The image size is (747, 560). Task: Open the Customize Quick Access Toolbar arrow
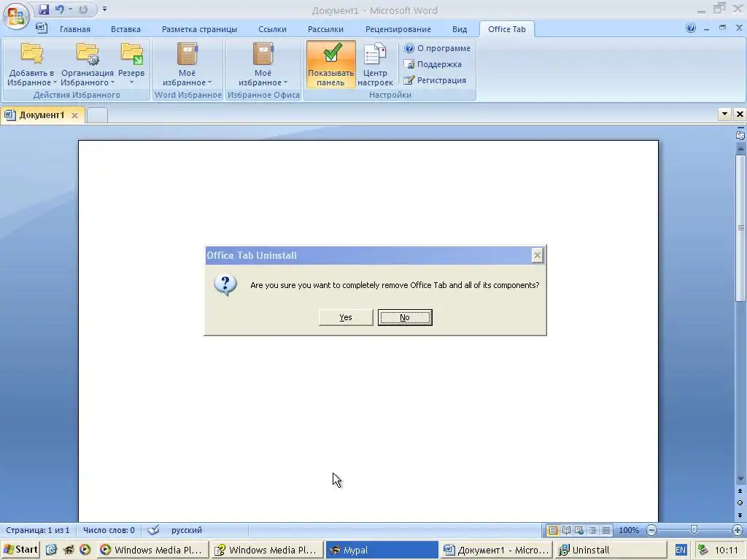coord(104,9)
